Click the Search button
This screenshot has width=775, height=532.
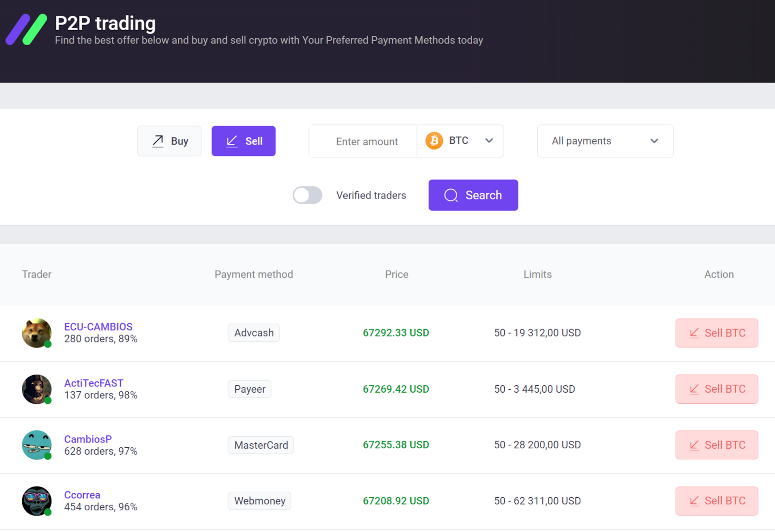473,195
